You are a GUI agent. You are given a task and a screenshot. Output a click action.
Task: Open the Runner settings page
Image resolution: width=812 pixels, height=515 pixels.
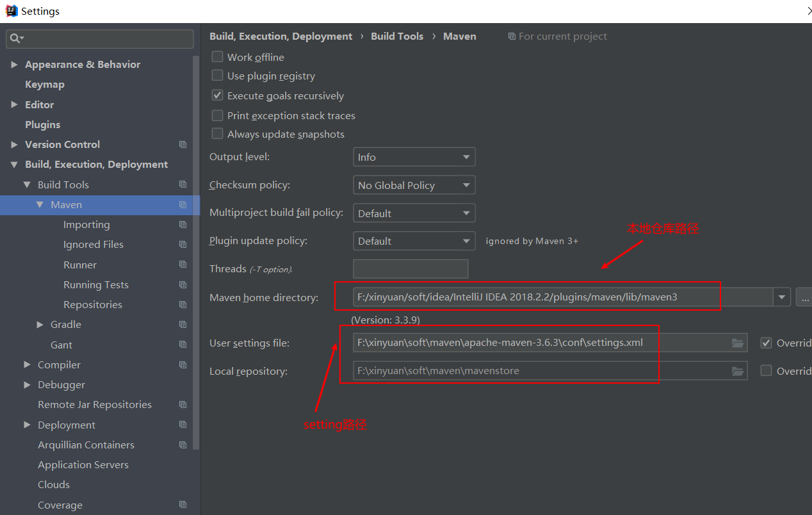coord(80,265)
